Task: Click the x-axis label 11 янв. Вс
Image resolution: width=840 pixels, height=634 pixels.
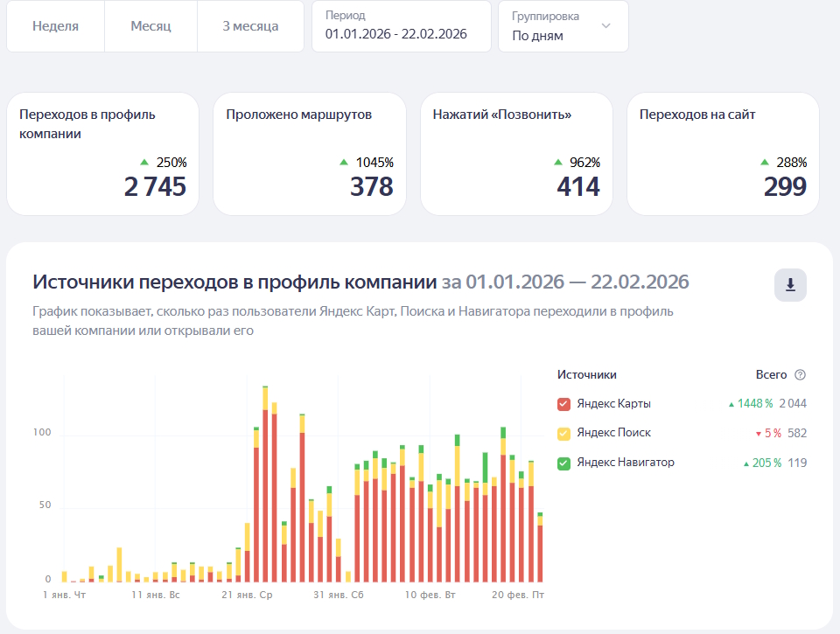Action: pos(156,595)
